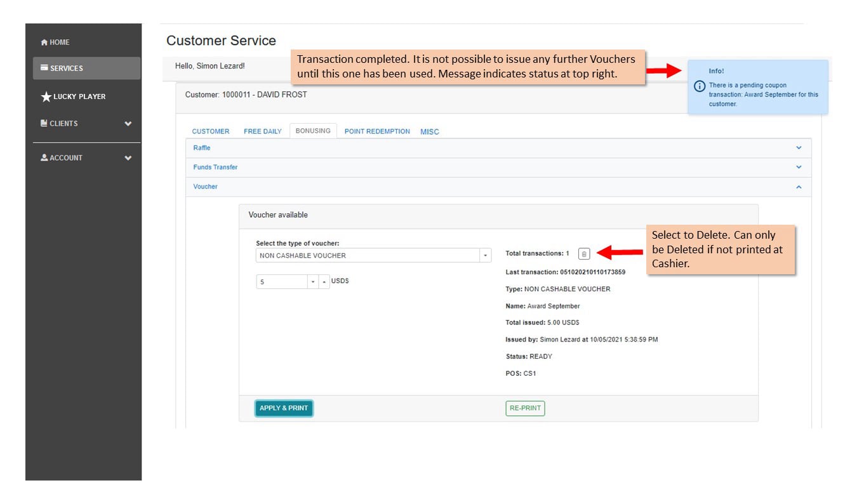The height and width of the screenshot is (504, 864).
Task: Click the Lucky Player star icon
Action: (x=46, y=96)
